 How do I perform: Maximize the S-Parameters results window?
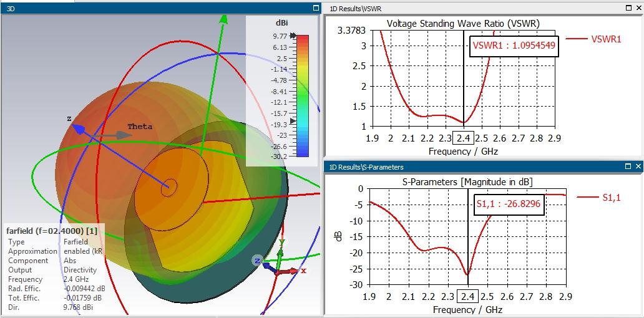coord(628,166)
